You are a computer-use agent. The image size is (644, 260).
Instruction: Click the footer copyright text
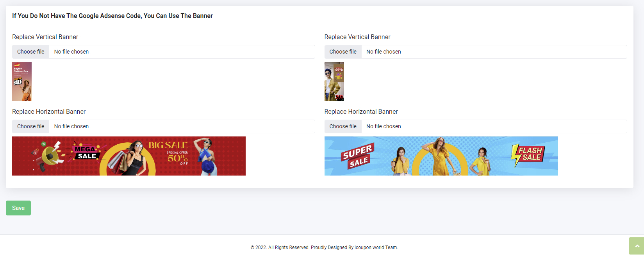(324, 247)
